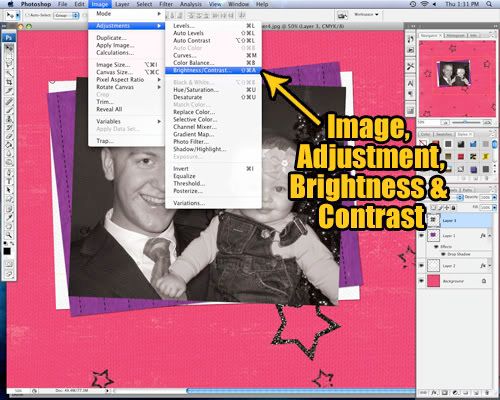Click Add layer mask icon

point(445,393)
